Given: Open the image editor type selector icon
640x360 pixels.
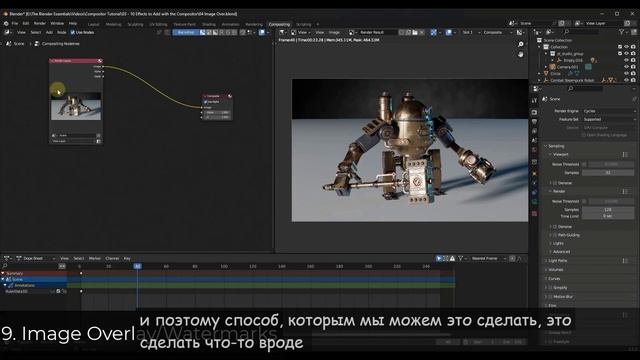Looking at the screenshot, I should 282,32.
